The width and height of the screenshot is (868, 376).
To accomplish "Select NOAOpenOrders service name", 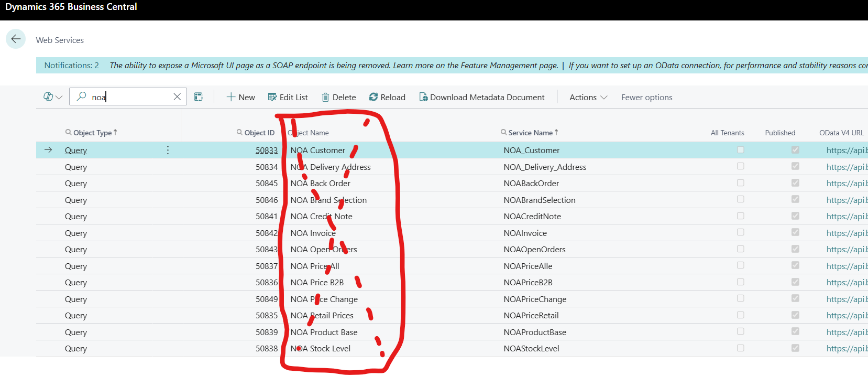I will pos(534,249).
